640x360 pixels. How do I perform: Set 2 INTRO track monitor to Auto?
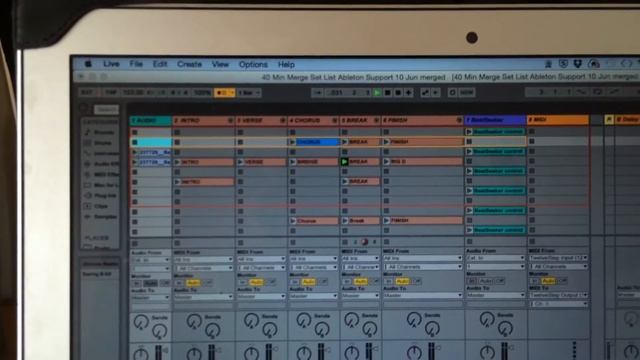(x=193, y=282)
